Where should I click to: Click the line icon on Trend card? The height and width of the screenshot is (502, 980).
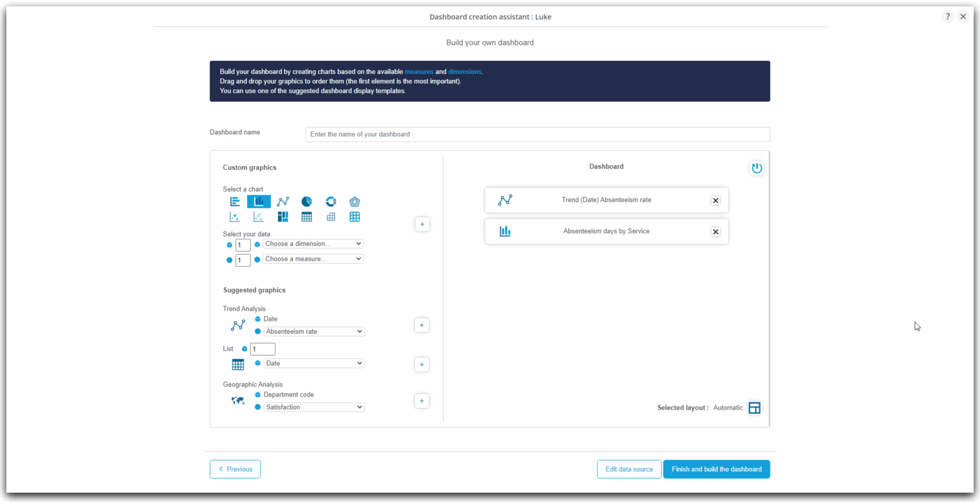tap(505, 200)
